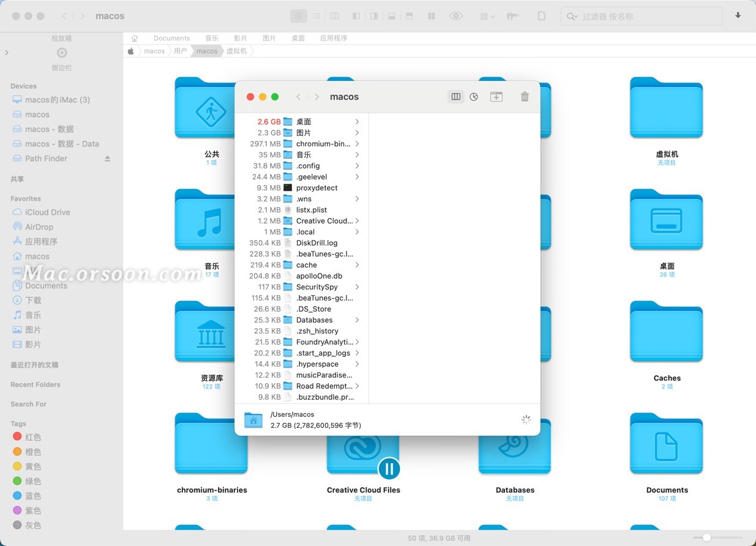Viewport: 756px width, 546px height.
Task: Toggle the left side pane
Action: (357, 16)
